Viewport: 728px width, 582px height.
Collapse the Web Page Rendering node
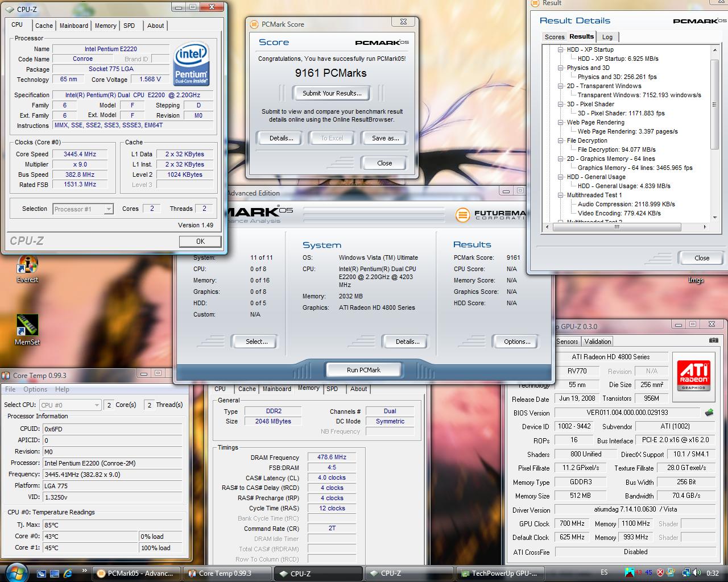point(560,122)
